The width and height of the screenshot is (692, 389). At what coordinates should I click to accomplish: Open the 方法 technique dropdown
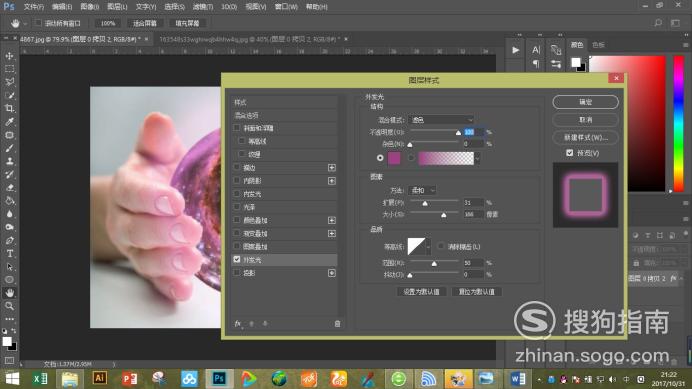point(422,190)
